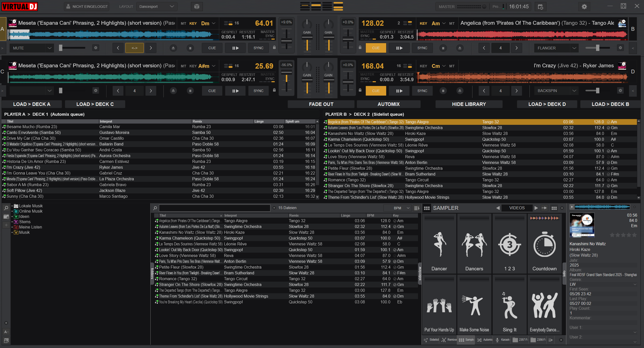This screenshot has width=644, height=348.
Task: Open the Karaoke tab
Action: 502,340
